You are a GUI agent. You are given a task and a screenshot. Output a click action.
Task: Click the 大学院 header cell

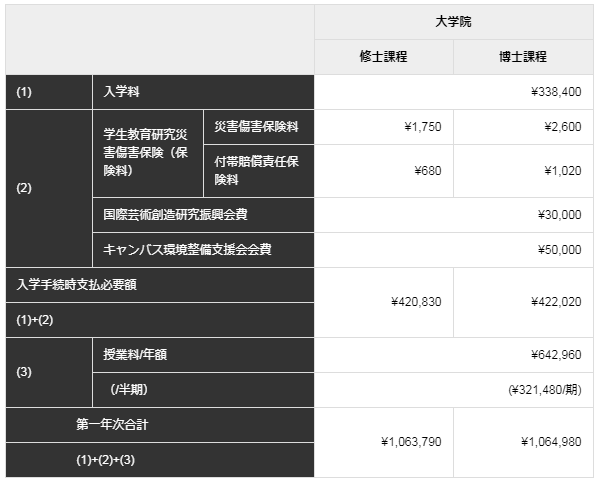[453, 22]
